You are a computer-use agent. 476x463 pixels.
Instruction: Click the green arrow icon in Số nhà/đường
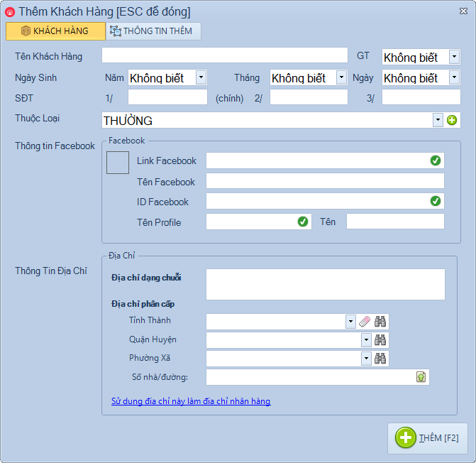(421, 377)
